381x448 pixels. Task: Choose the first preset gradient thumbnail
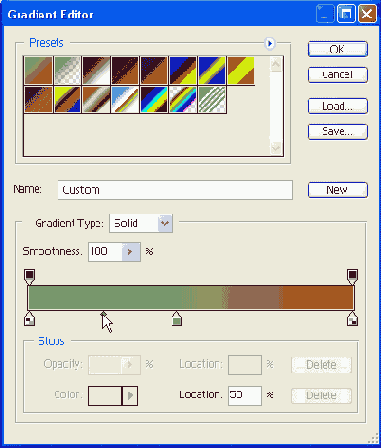[x=38, y=70]
